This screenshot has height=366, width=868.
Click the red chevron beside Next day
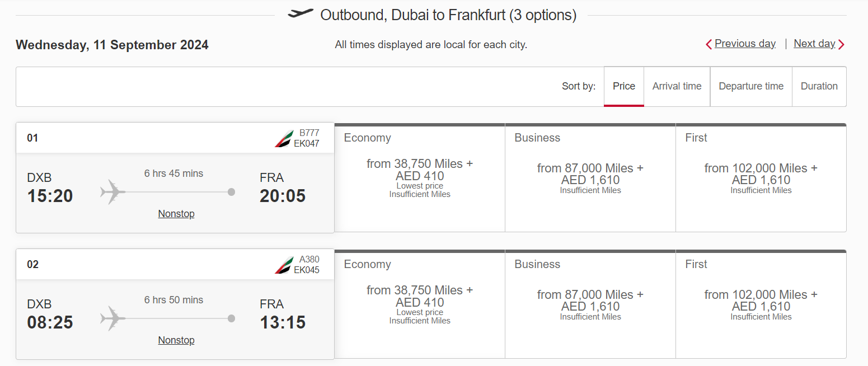pyautogui.click(x=841, y=44)
